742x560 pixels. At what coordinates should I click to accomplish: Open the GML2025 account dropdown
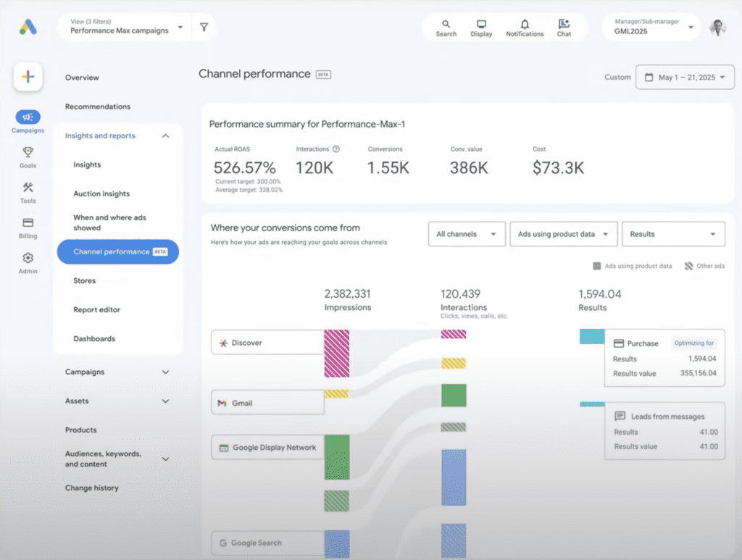[651, 27]
